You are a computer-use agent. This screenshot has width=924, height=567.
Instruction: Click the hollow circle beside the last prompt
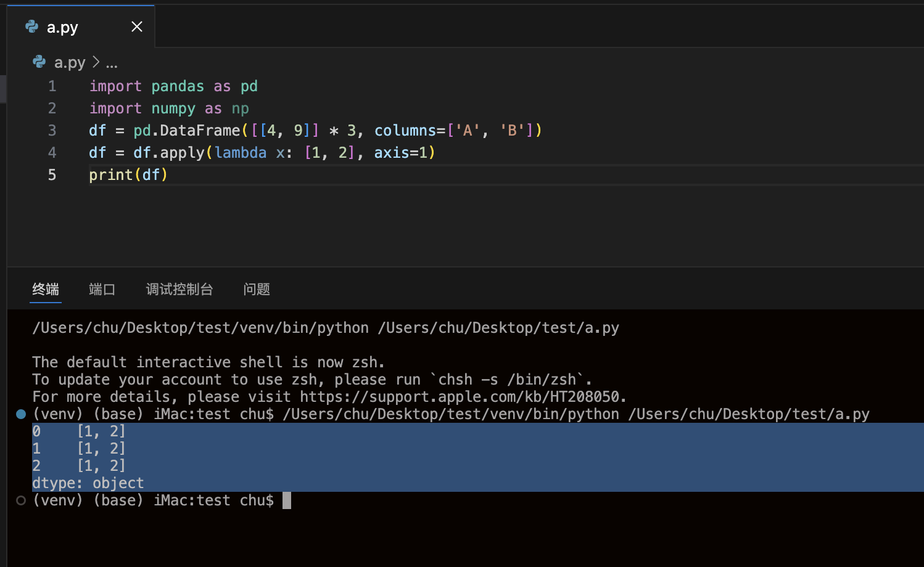pyautogui.click(x=21, y=500)
